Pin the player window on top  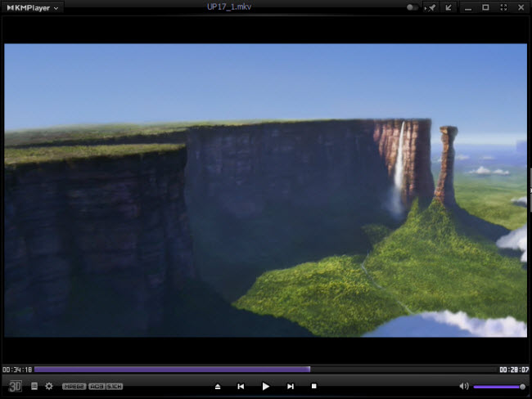click(x=431, y=8)
